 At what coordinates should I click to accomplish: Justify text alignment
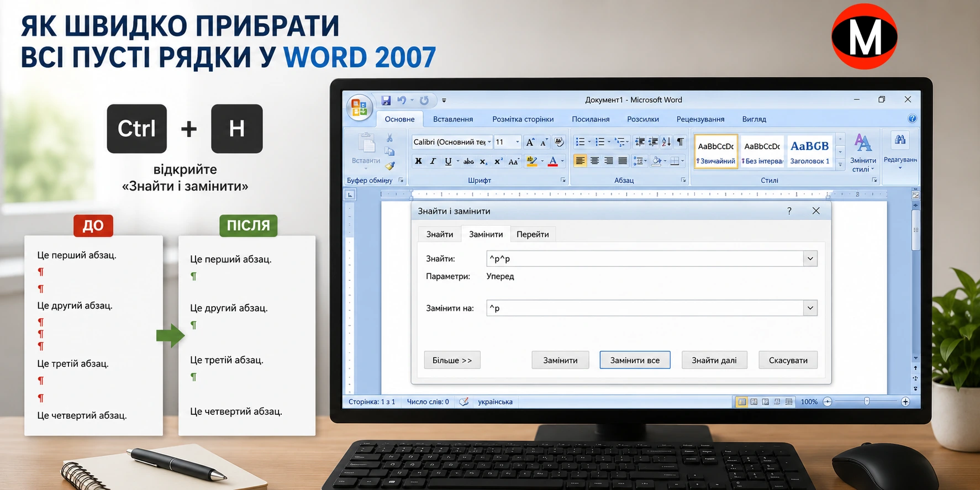(623, 161)
